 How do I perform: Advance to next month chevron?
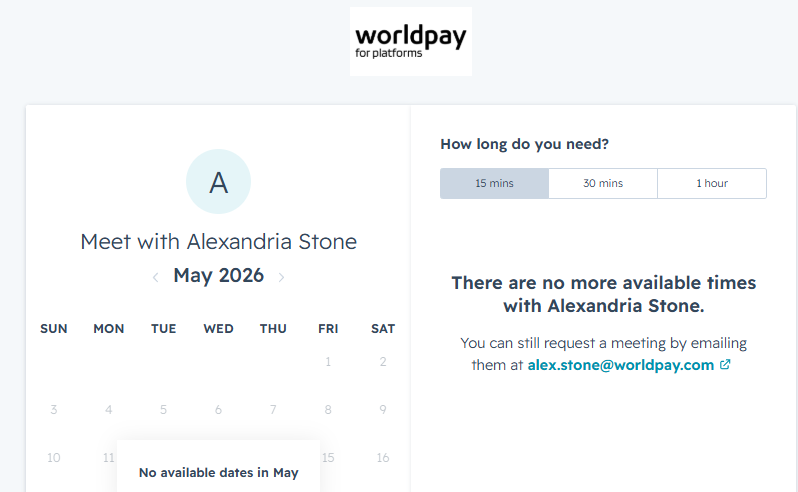pos(281,277)
